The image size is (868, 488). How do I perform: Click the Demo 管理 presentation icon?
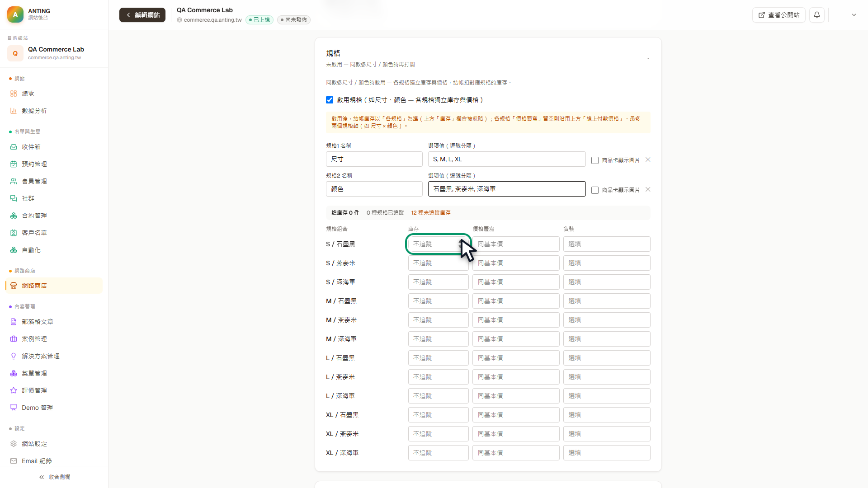point(14,408)
